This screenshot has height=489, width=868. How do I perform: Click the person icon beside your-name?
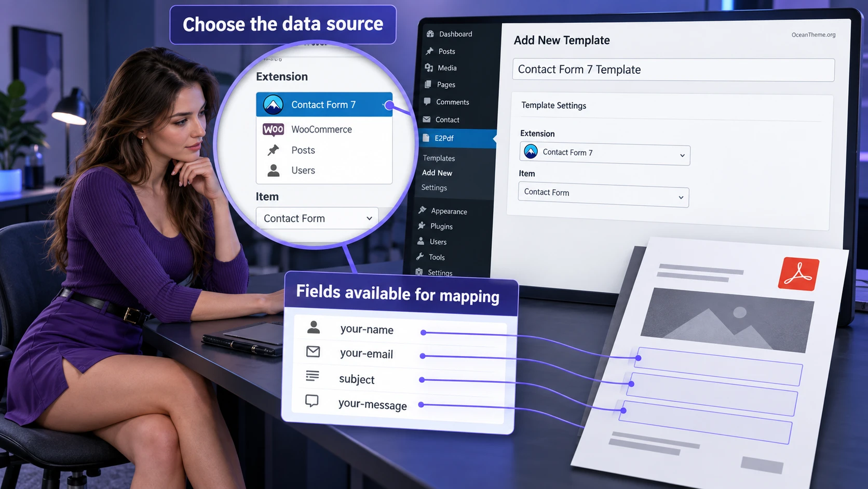click(x=314, y=327)
